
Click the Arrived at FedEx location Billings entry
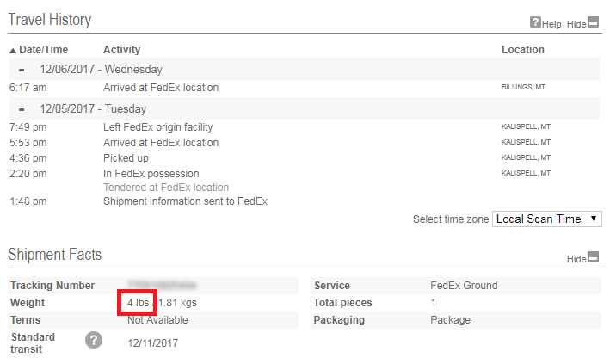point(161,88)
